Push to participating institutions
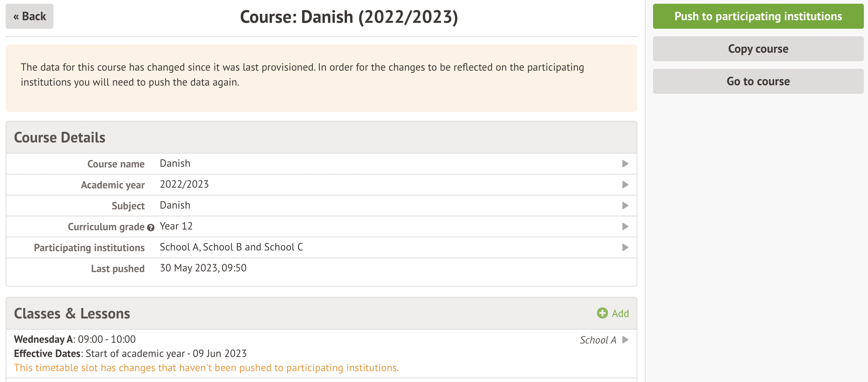 coord(758,16)
